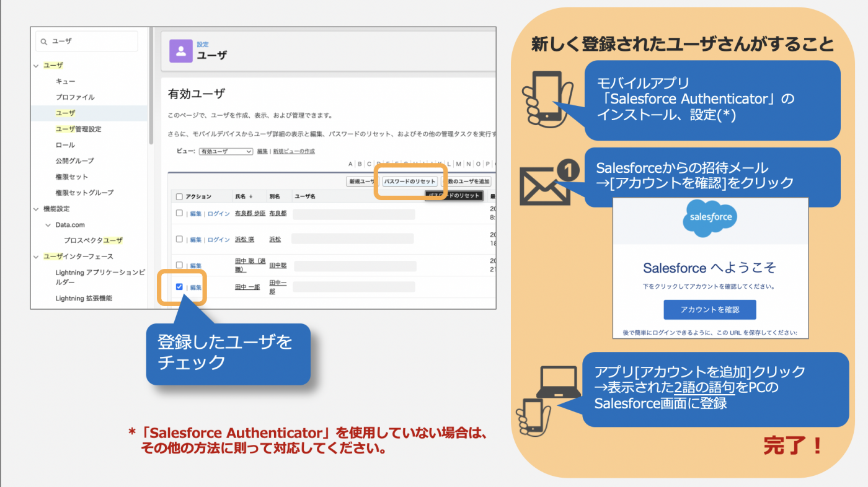Image resolution: width=868 pixels, height=487 pixels.
Task: Click the アカウントを確認 button in the welcome email
Action: pos(710,310)
